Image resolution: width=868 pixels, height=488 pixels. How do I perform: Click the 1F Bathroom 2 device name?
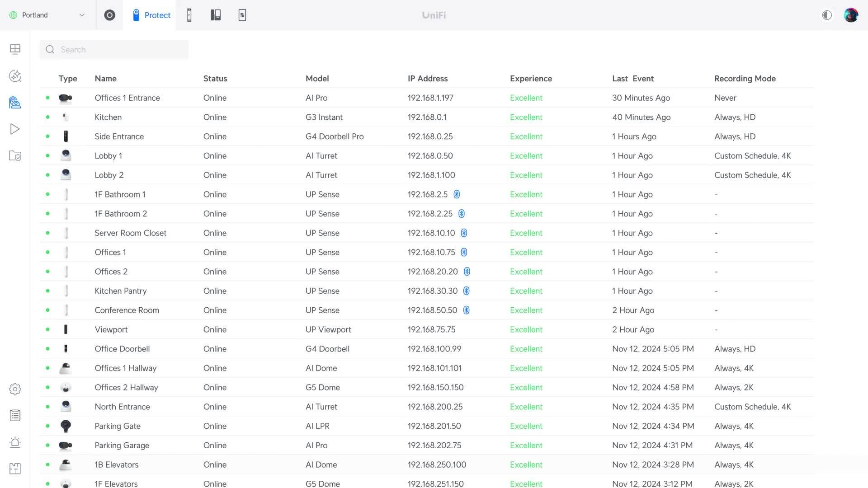121,214
